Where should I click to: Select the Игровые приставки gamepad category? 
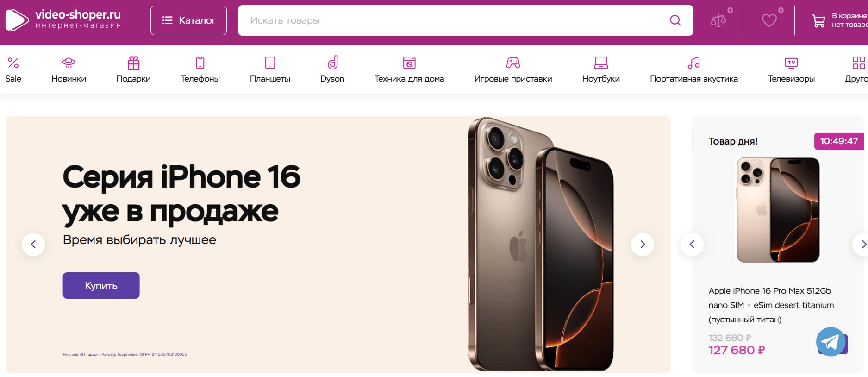click(x=513, y=69)
